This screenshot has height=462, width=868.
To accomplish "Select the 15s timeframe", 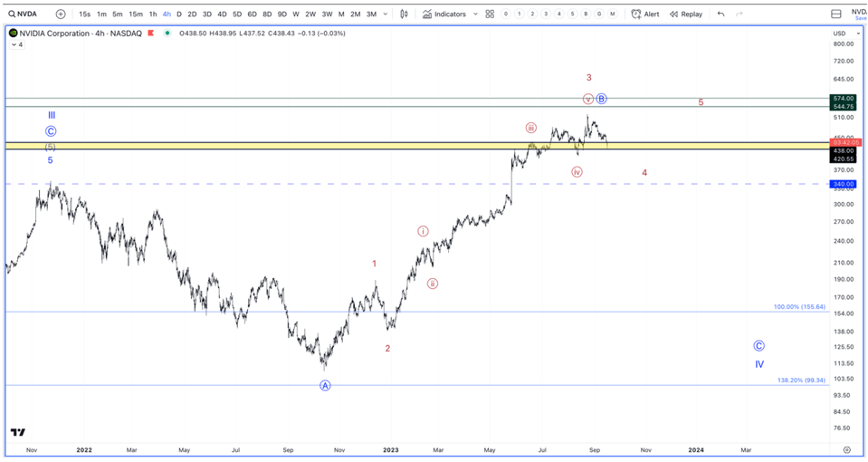I will [x=84, y=14].
